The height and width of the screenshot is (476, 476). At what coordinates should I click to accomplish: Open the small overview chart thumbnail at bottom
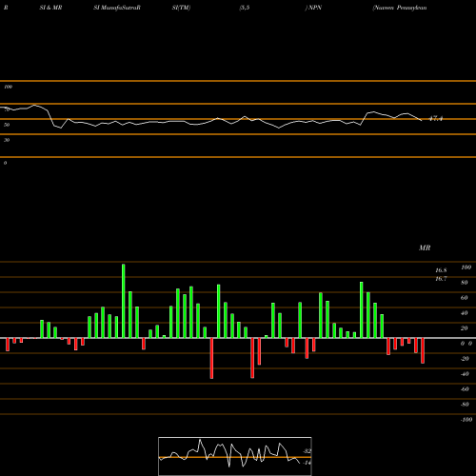235,456
